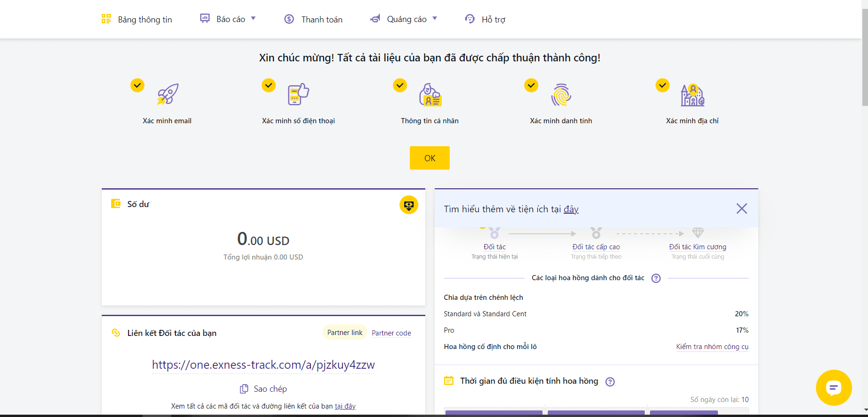The height and width of the screenshot is (417, 868).
Task: Click the promotion megaphone icon
Action: coord(375,19)
